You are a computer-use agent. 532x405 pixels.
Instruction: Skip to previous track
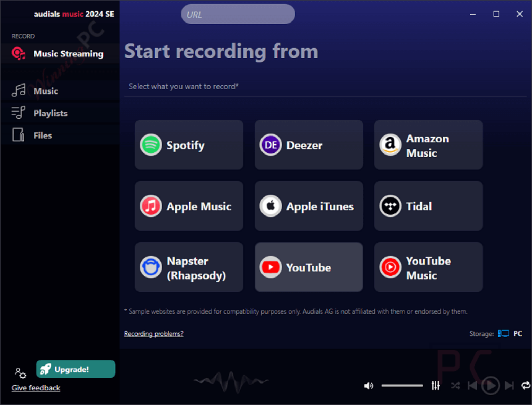[472, 386]
